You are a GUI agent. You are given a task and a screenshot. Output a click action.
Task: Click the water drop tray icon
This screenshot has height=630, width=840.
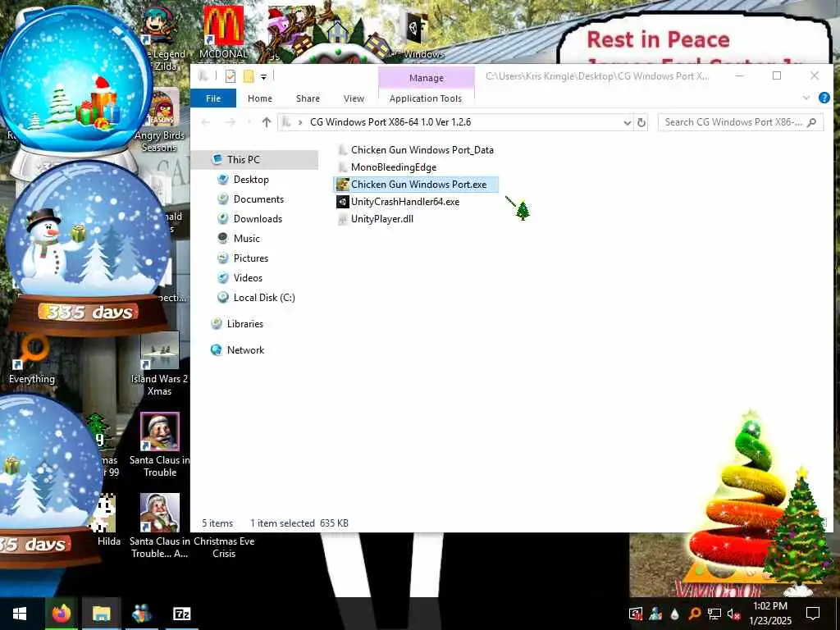(674, 614)
